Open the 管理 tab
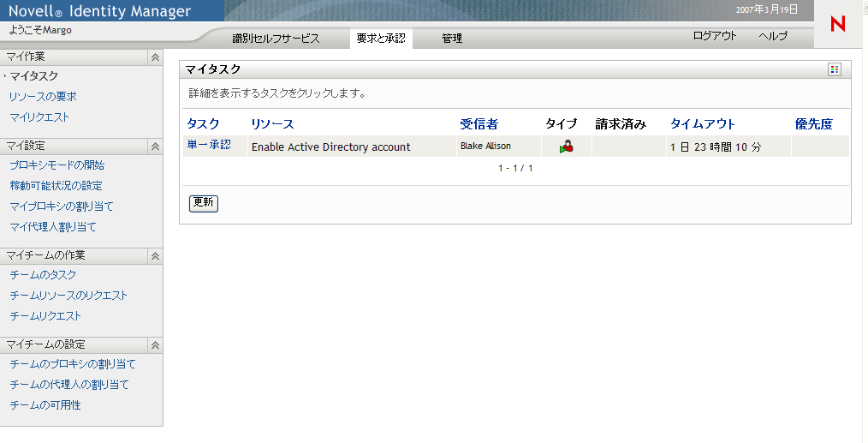The image size is (868, 443). (x=452, y=39)
